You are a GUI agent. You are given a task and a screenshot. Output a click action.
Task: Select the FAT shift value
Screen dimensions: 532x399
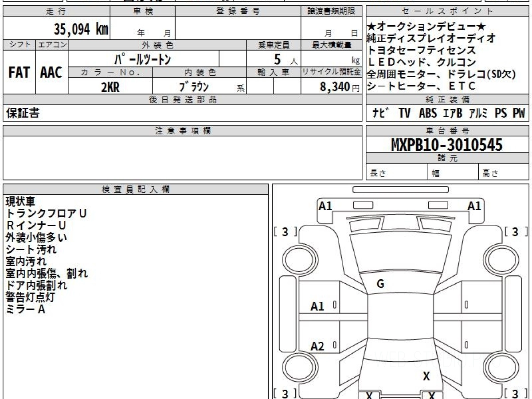click(19, 73)
